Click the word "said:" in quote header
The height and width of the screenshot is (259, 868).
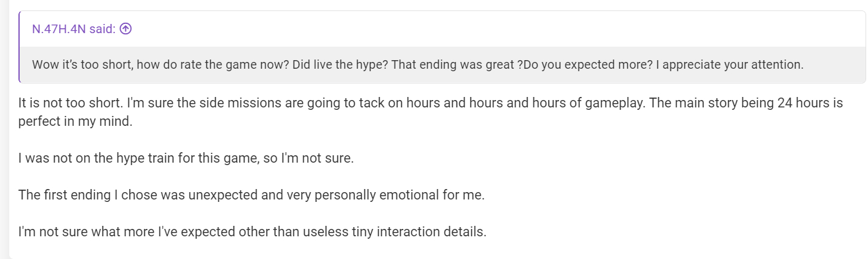click(x=103, y=29)
